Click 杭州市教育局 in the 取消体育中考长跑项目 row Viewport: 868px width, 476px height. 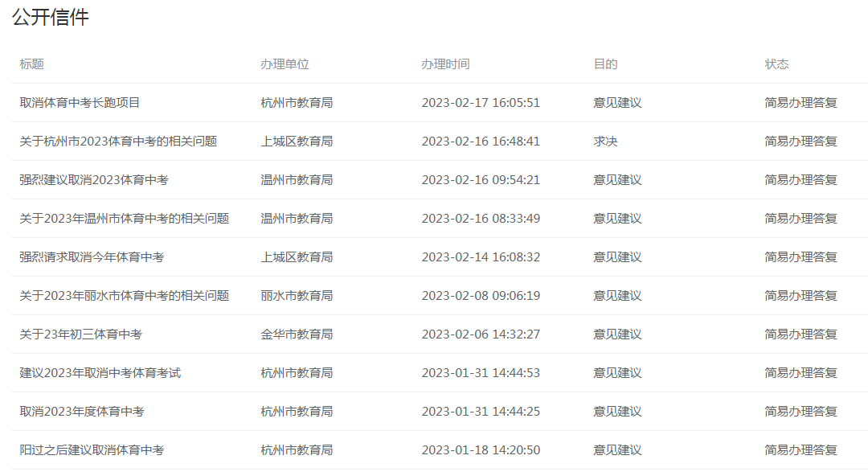(x=297, y=102)
